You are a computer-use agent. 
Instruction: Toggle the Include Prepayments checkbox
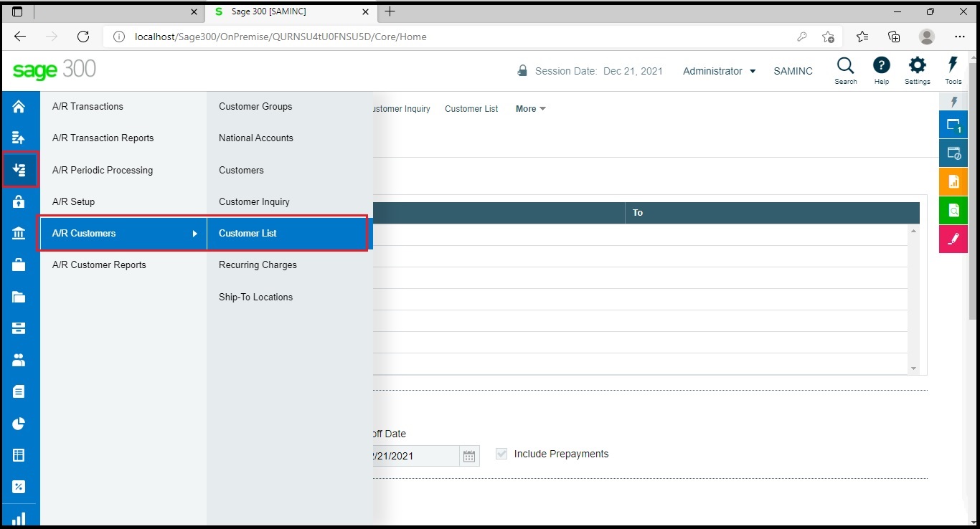pyautogui.click(x=500, y=453)
